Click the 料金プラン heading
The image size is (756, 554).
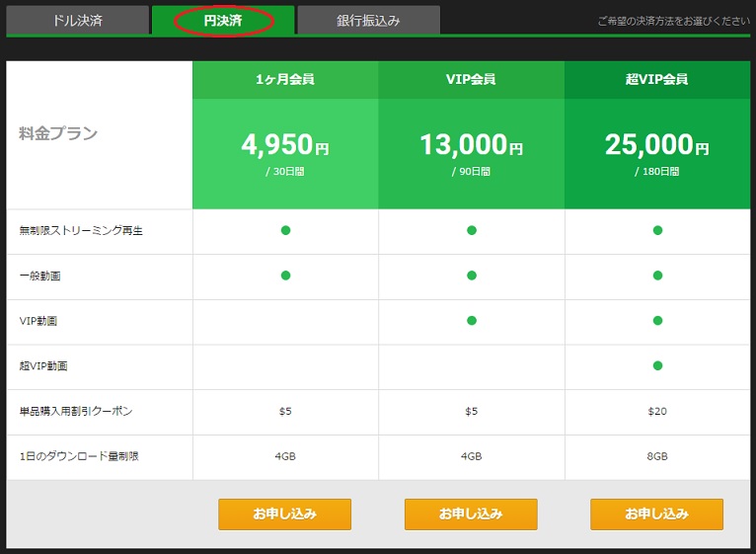tap(58, 133)
